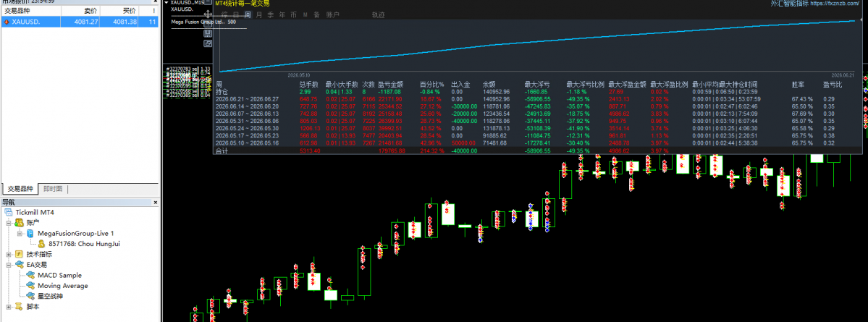The height and width of the screenshot is (322, 868).
Task: Select the 币 symbol statistics tab
Action: click(293, 14)
